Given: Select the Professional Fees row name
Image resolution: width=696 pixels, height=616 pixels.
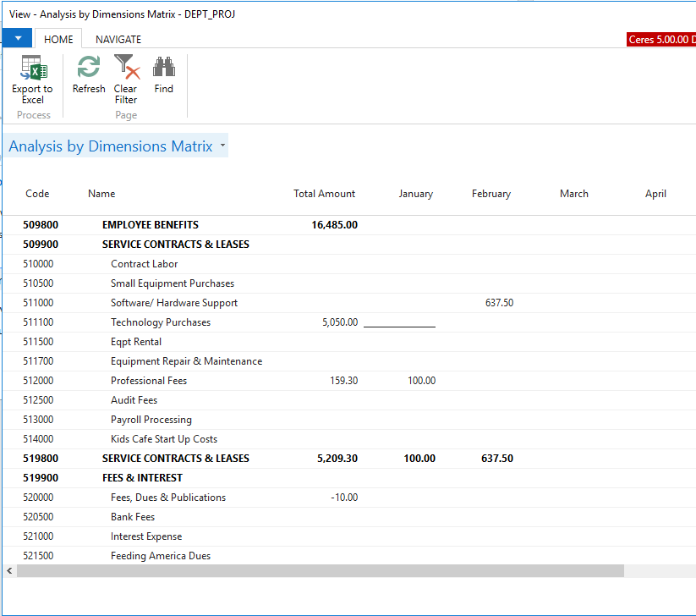Looking at the screenshot, I should click(149, 381).
